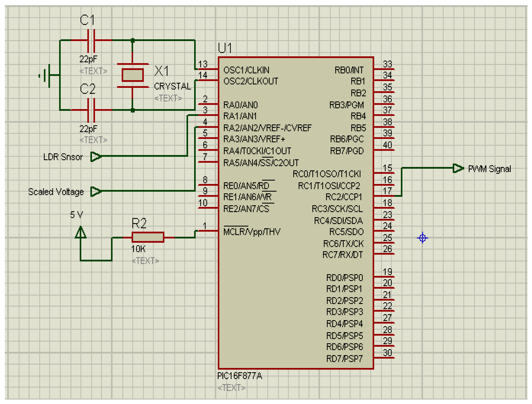Select capacitor C1 symbol
Image resolution: width=532 pixels, height=404 pixels.
91,40
